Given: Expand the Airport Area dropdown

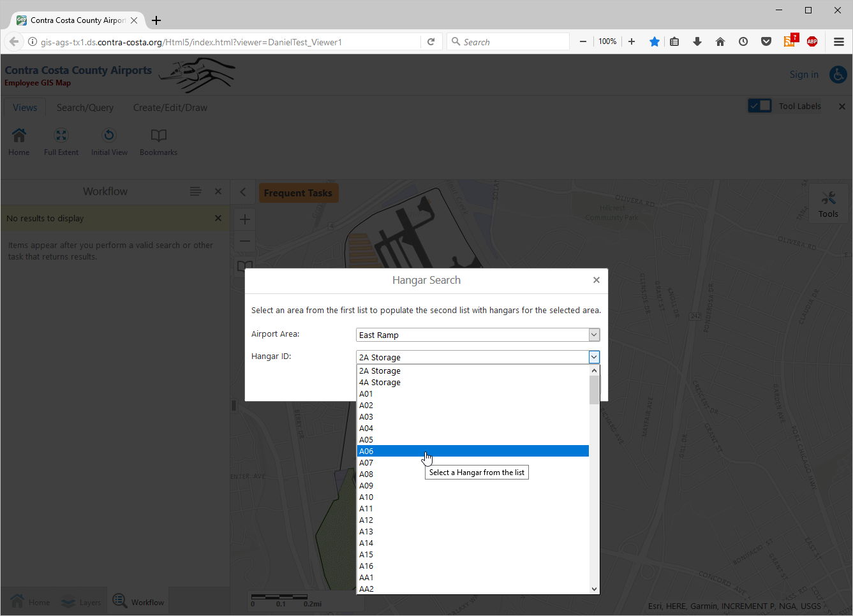Looking at the screenshot, I should coord(594,335).
